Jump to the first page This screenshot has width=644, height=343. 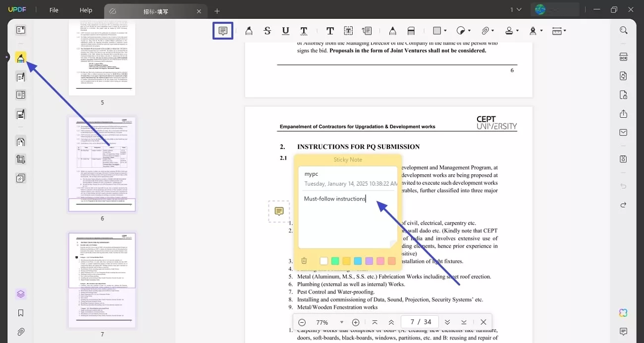click(375, 322)
